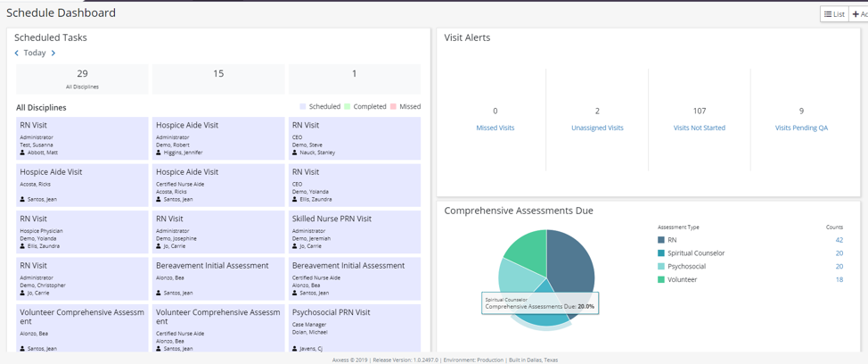Click the RN legend color swatch
The width and height of the screenshot is (868, 364).
[661, 240]
